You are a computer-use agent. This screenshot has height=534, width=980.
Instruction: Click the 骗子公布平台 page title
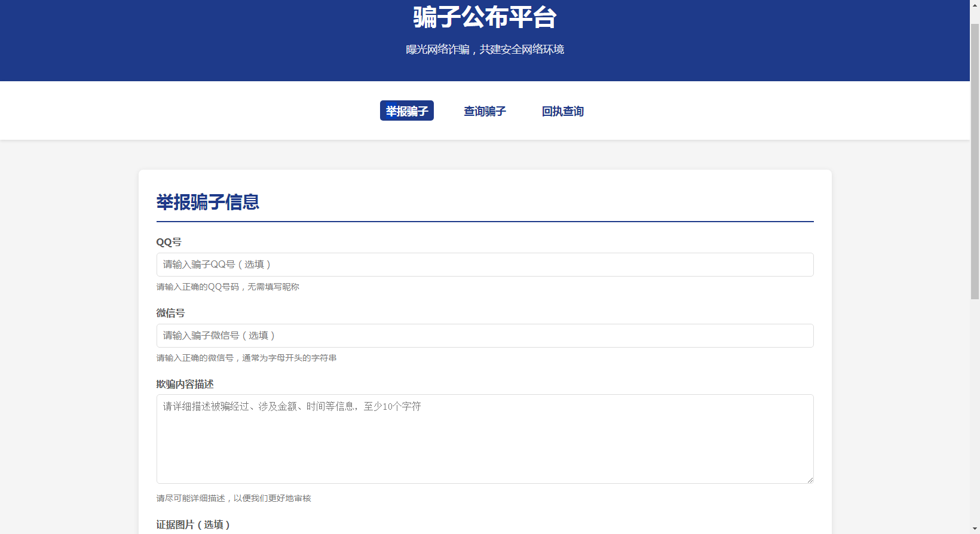(x=485, y=17)
